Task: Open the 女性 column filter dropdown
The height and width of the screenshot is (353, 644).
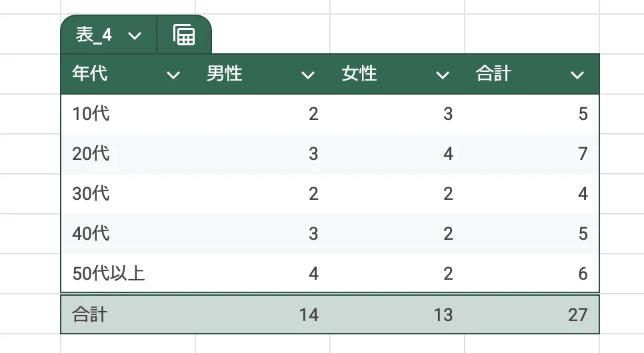Action: [x=443, y=75]
